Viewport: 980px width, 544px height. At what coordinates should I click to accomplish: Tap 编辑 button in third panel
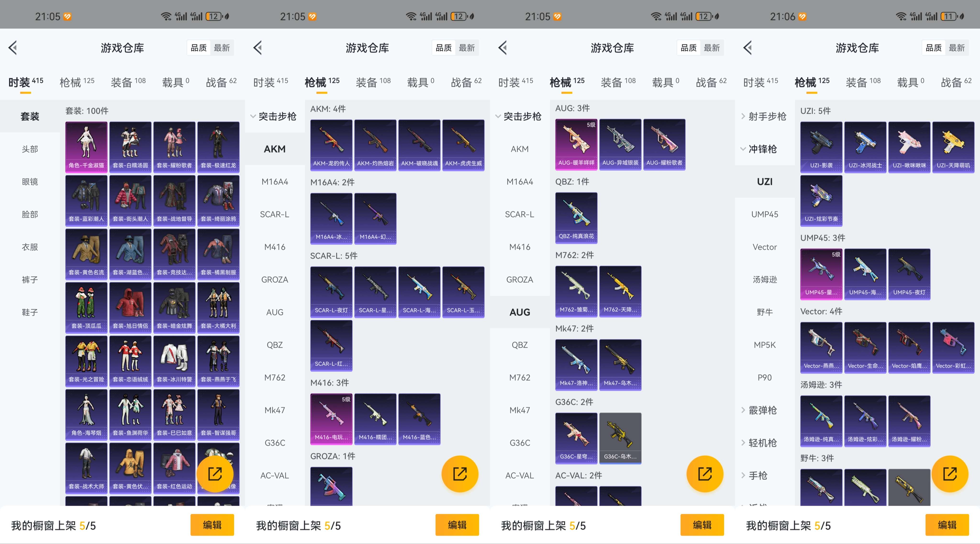tap(702, 525)
